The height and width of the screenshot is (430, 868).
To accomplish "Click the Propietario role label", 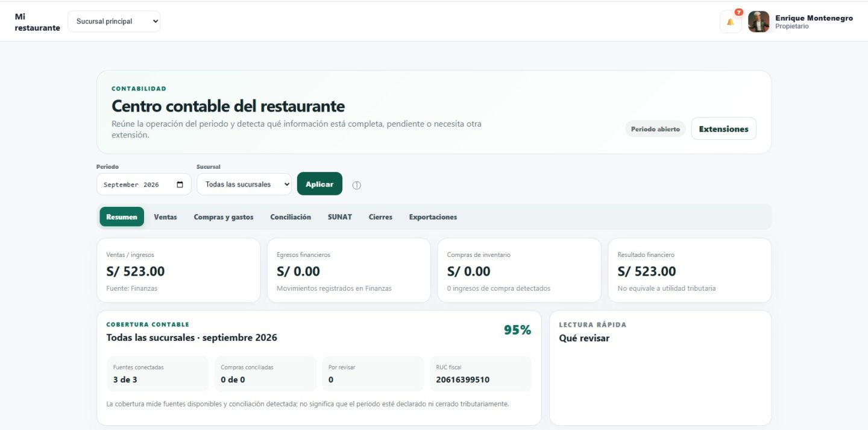I will click(792, 27).
